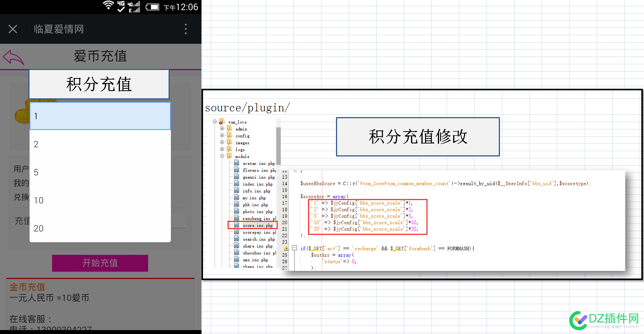Viewport: 644px width, 334px height.
Task: Choose option 10 in recharge list
Action: [x=100, y=200]
